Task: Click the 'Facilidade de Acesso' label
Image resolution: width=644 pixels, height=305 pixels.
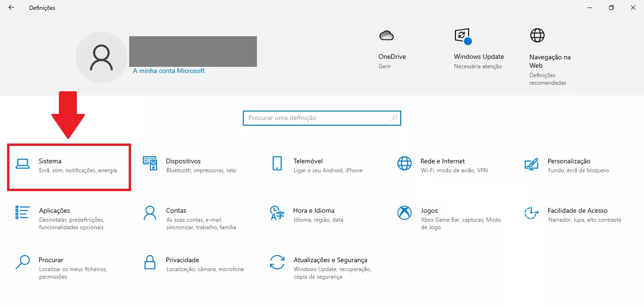Action: tap(578, 210)
